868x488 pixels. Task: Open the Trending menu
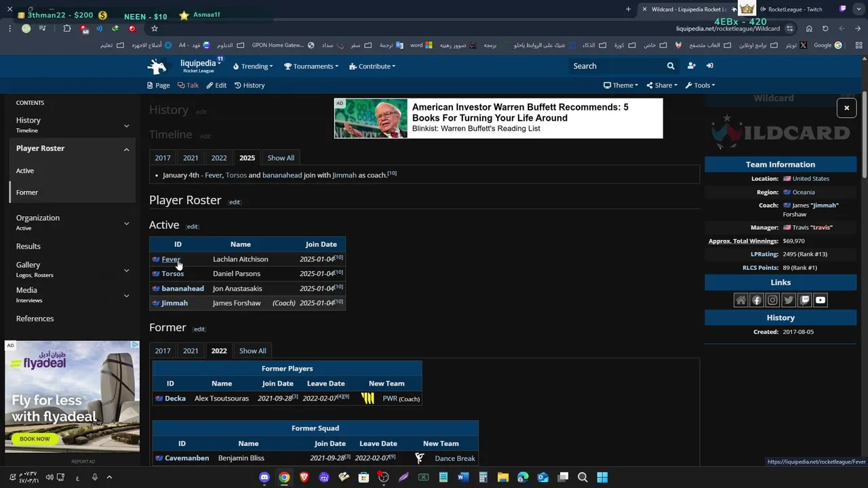tap(253, 66)
